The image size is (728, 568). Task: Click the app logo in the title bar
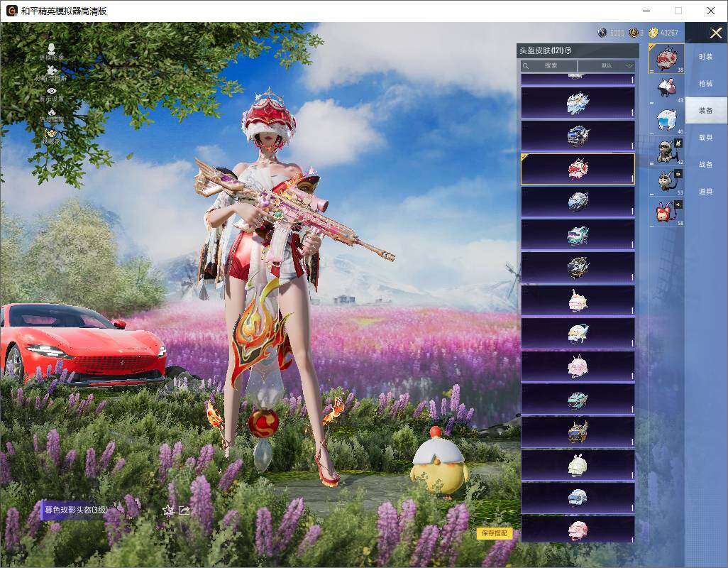click(11, 11)
